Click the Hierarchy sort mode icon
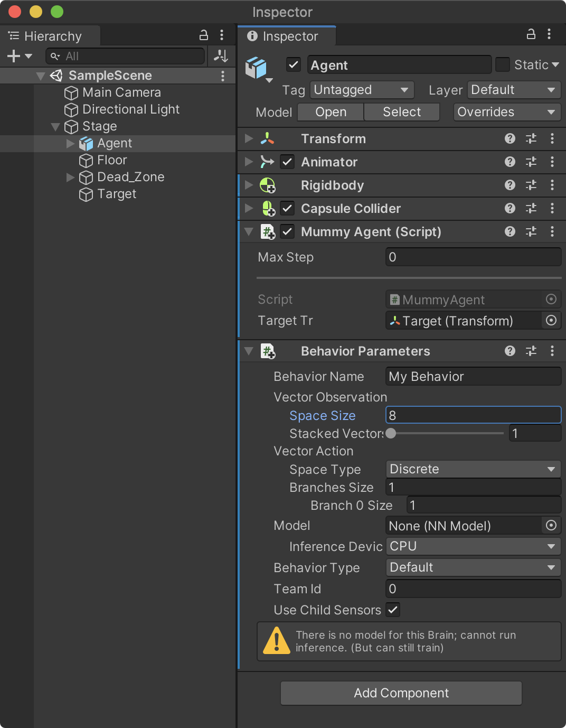This screenshot has height=728, width=566. point(221,56)
